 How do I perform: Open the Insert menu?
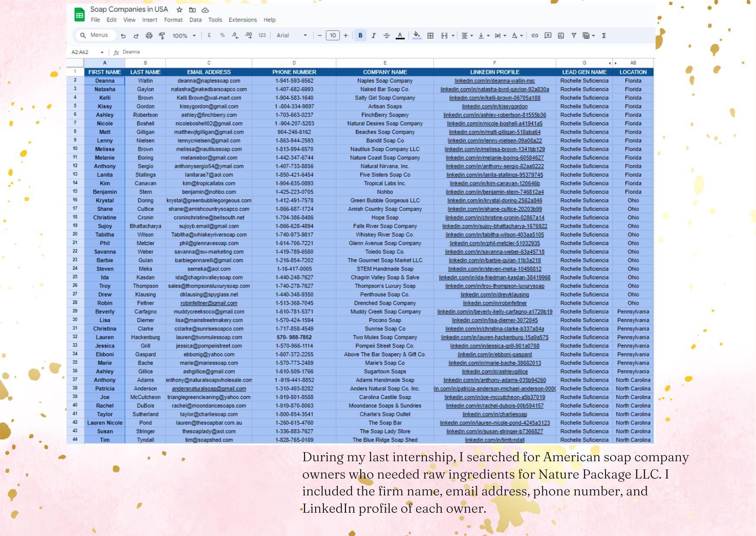pos(150,20)
